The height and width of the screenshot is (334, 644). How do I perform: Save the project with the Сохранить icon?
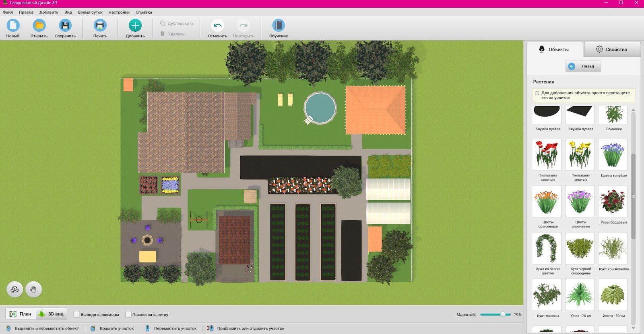65,26
